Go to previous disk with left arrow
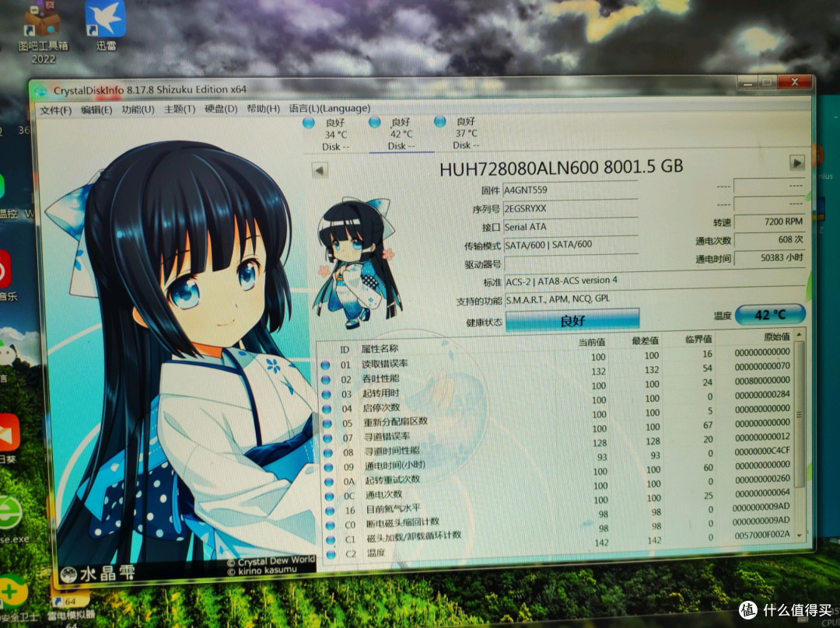Viewport: 840px width, 628px height. click(x=320, y=171)
